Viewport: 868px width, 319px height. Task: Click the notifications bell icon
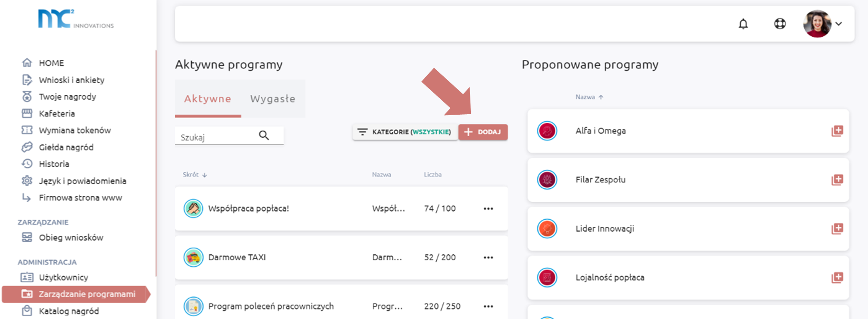click(x=743, y=24)
